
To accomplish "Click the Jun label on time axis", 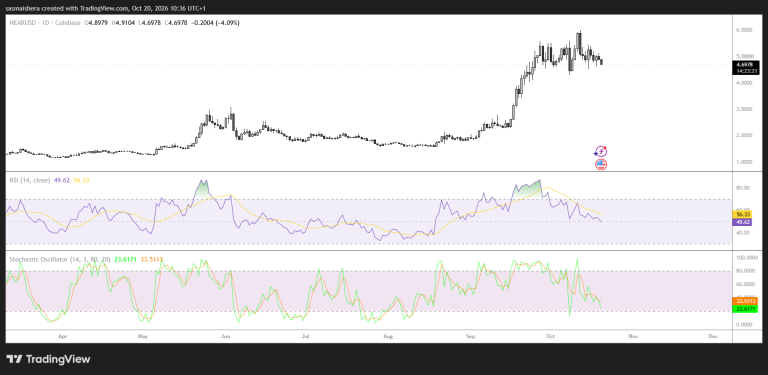I will point(226,336).
